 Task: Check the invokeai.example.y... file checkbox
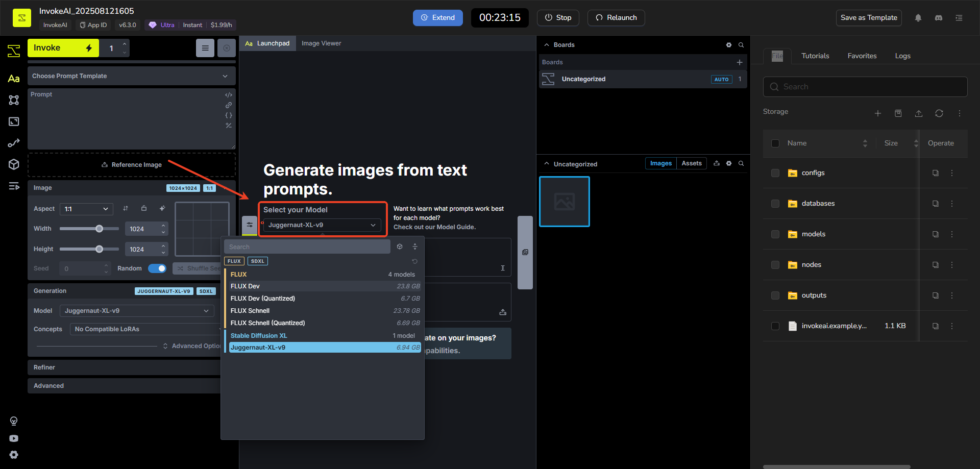click(775, 326)
